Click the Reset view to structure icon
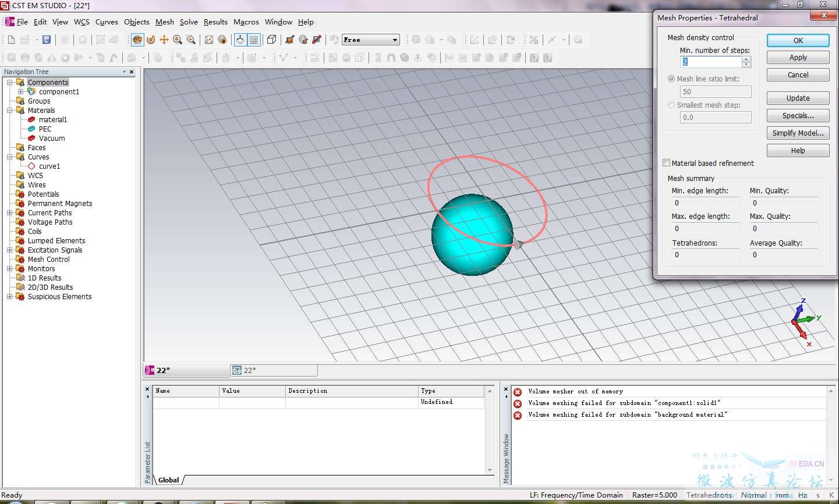Viewport: 839px width, 504px height. [209, 40]
